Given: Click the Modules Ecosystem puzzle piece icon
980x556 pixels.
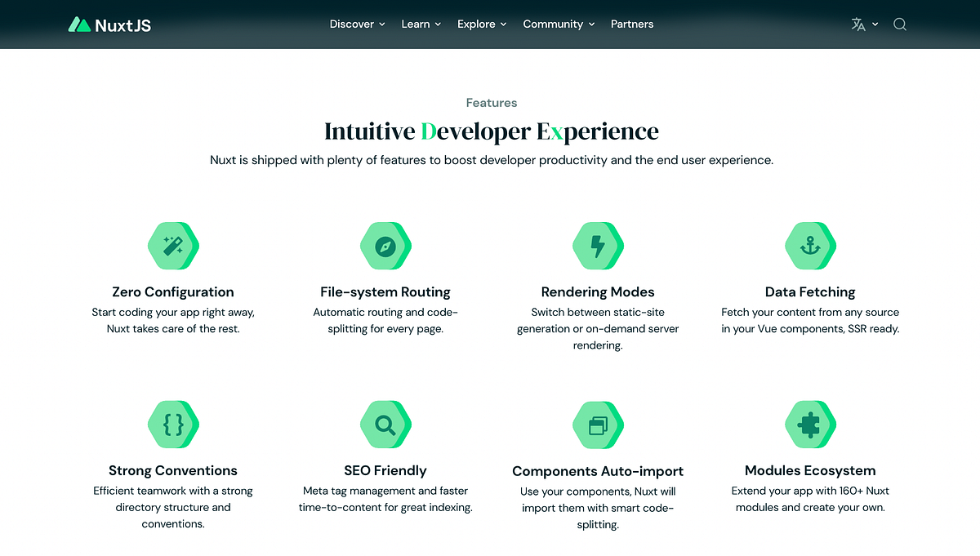Looking at the screenshot, I should (x=810, y=425).
